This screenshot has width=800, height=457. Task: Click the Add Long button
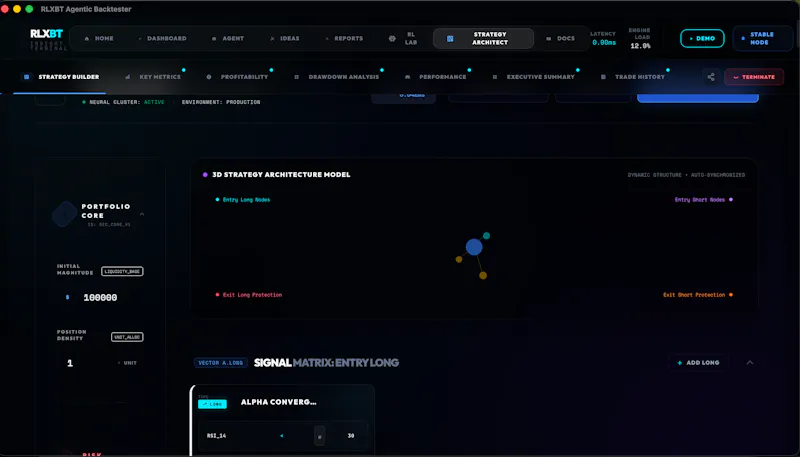pos(698,363)
